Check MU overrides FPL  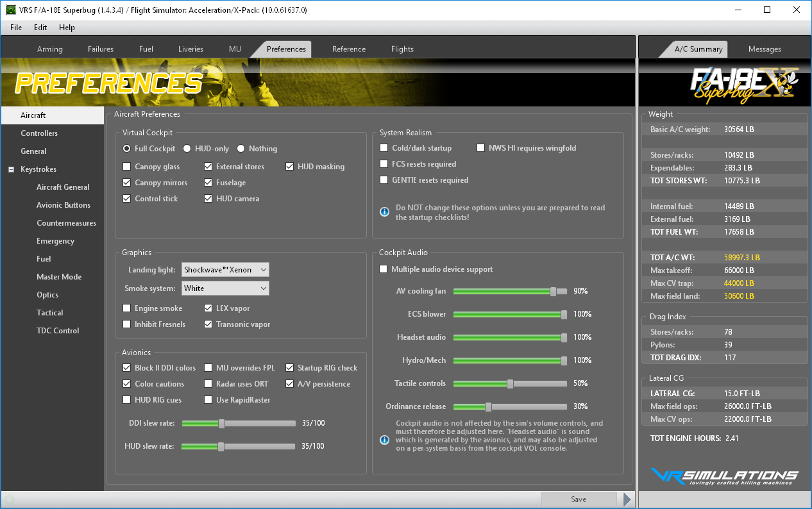(x=208, y=368)
